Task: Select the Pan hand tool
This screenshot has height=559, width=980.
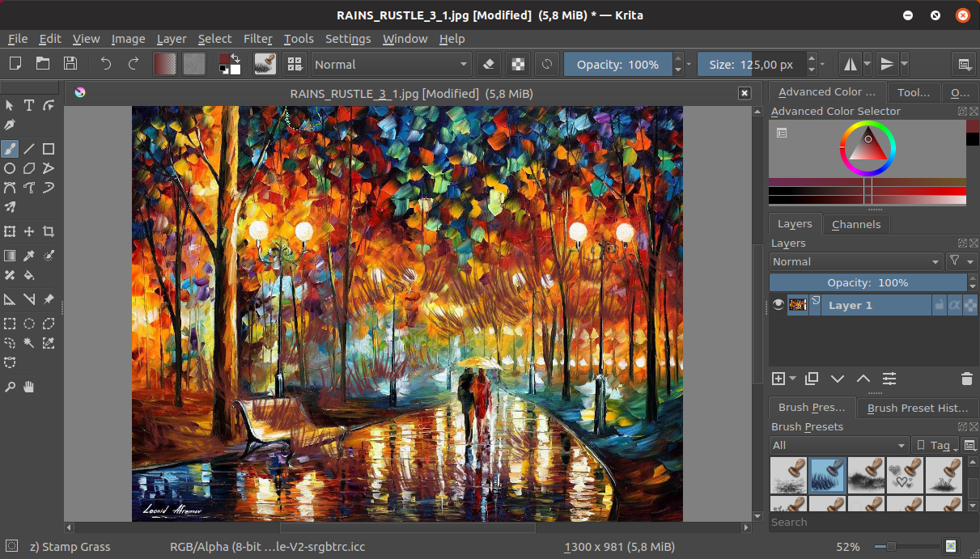Action: click(29, 387)
